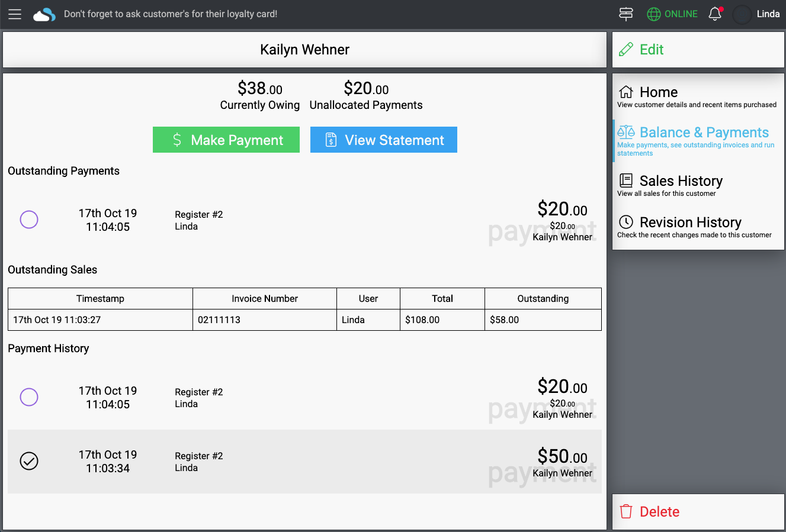Image resolution: width=786 pixels, height=532 pixels.
Task: Click the Delete trash can icon
Action: pyautogui.click(x=626, y=512)
